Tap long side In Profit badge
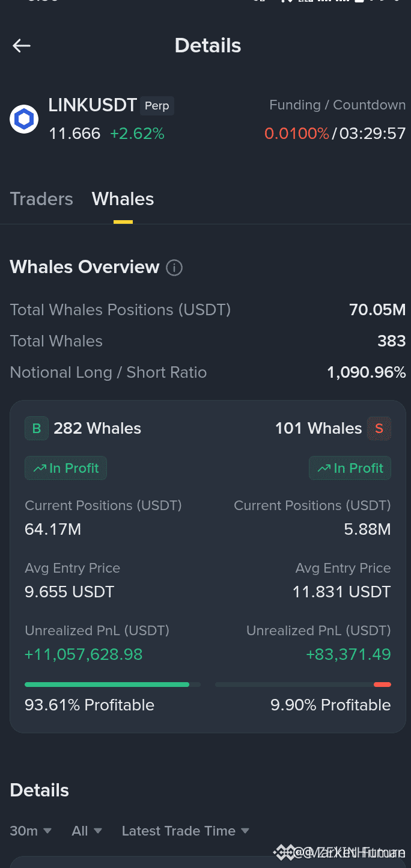The height and width of the screenshot is (868, 411). tap(65, 468)
